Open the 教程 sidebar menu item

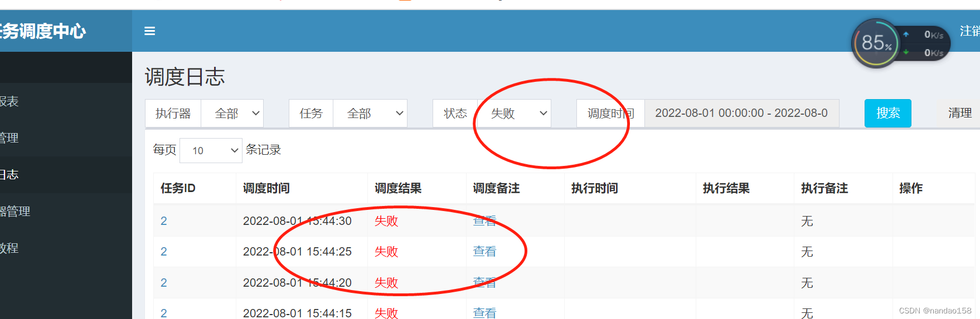pyautogui.click(x=66, y=248)
